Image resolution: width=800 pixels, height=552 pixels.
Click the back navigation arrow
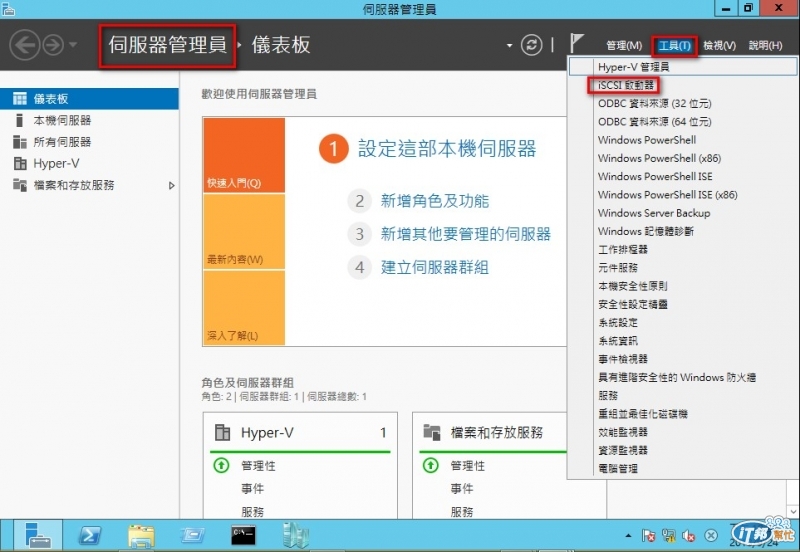pyautogui.click(x=24, y=45)
